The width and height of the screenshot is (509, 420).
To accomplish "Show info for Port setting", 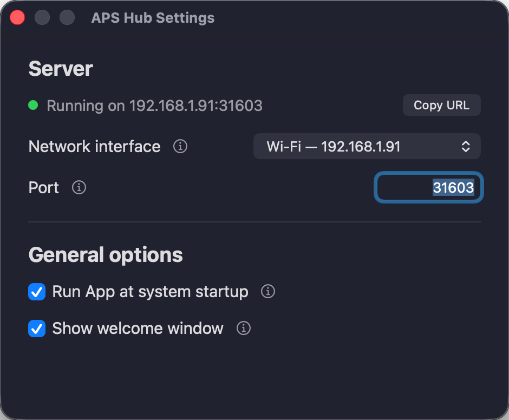I will coord(79,188).
